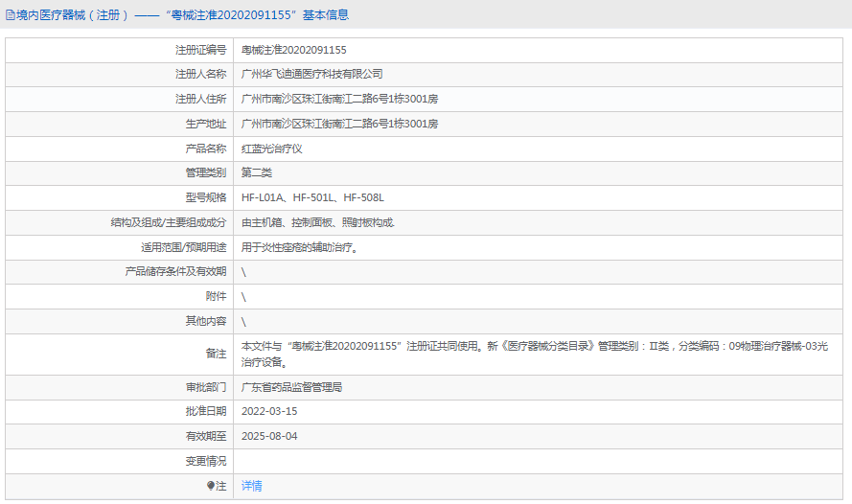This screenshot has height=504, width=852.
Task: Select the 第二类 management category value
Action: (257, 172)
